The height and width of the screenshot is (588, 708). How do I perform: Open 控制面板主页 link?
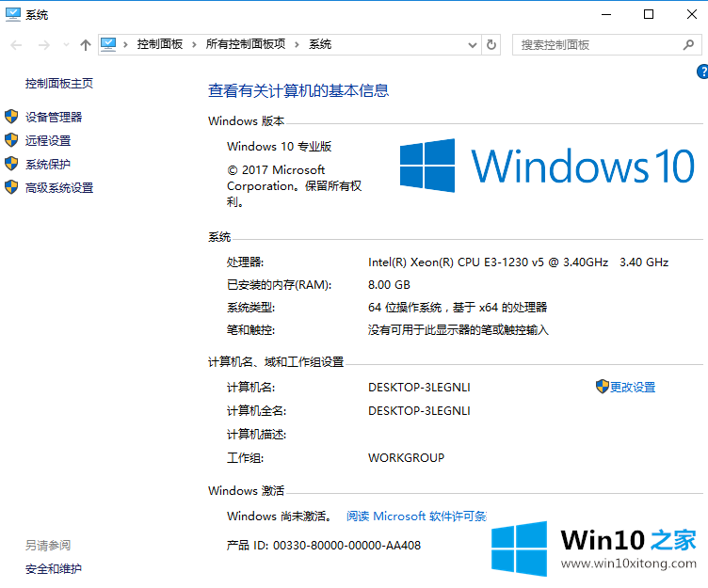tap(59, 84)
